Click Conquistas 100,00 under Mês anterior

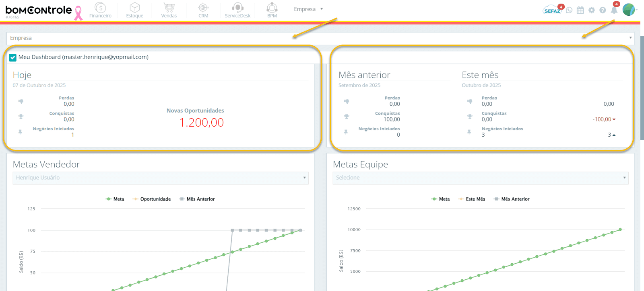[392, 119]
